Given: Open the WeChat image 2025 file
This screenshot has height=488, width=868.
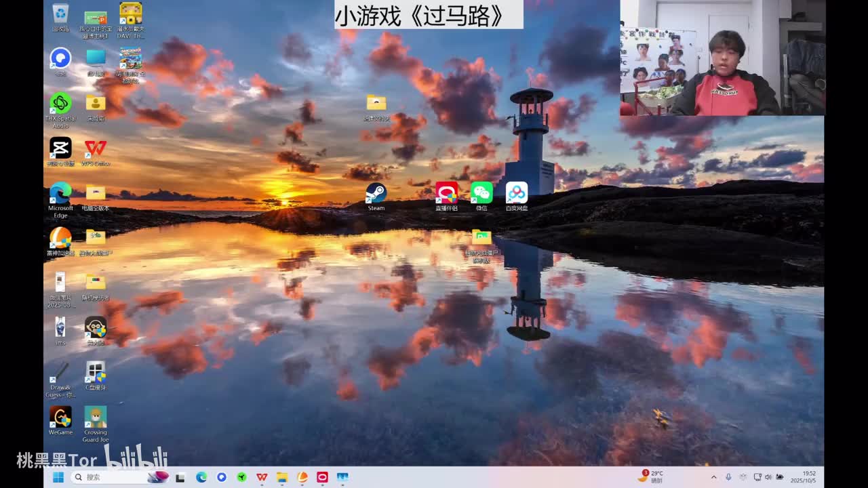Looking at the screenshot, I should (60, 289).
